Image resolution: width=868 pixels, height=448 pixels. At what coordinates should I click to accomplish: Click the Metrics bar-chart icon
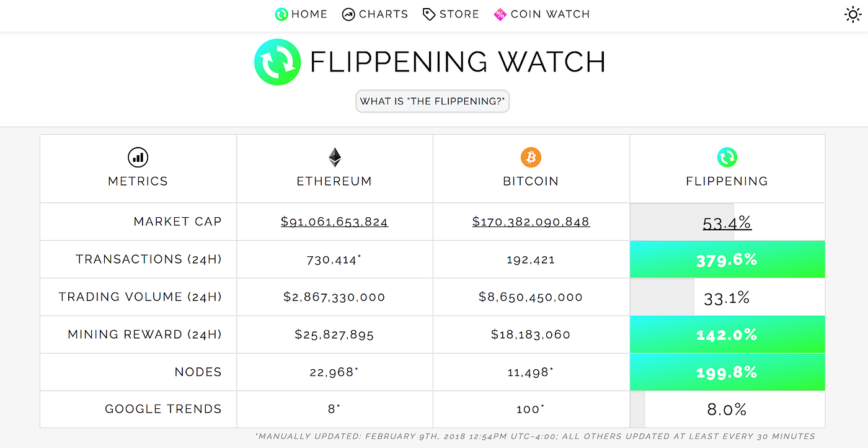(138, 157)
